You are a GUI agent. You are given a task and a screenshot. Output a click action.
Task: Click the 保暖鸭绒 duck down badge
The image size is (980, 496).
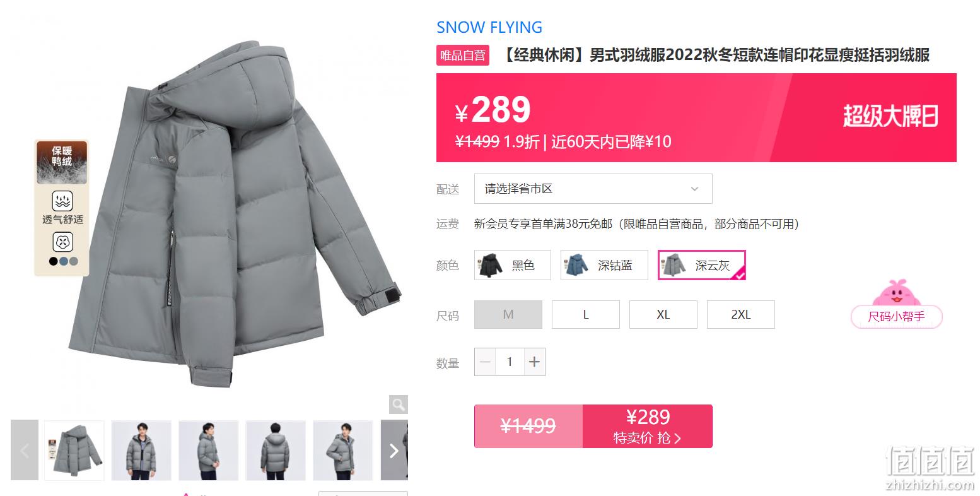click(62, 162)
